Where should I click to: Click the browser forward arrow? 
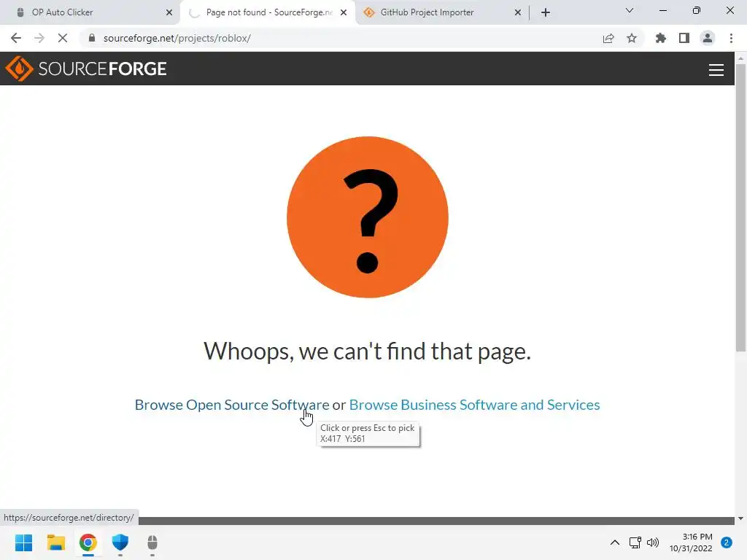coord(39,38)
